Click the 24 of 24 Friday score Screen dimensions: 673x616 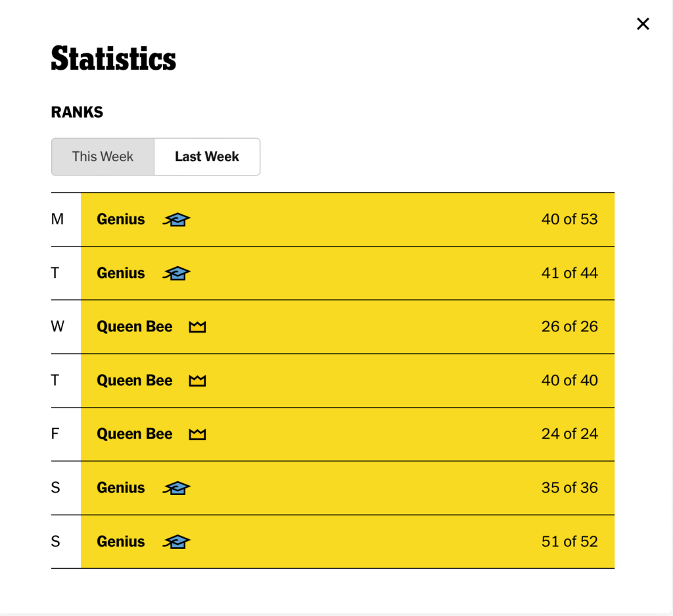569,435
